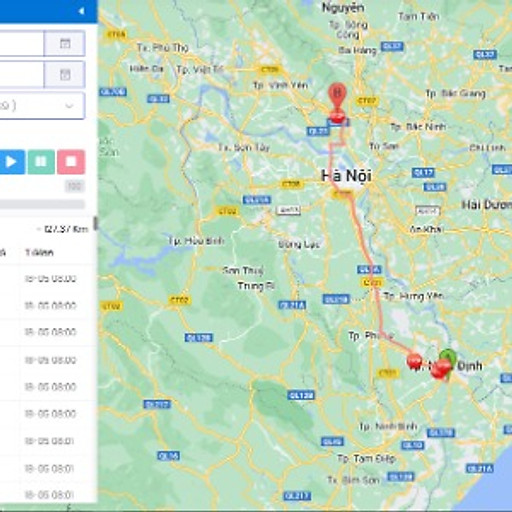Select the red stop marker west of Nam Định
The width and height of the screenshot is (512, 512).
pos(415,361)
